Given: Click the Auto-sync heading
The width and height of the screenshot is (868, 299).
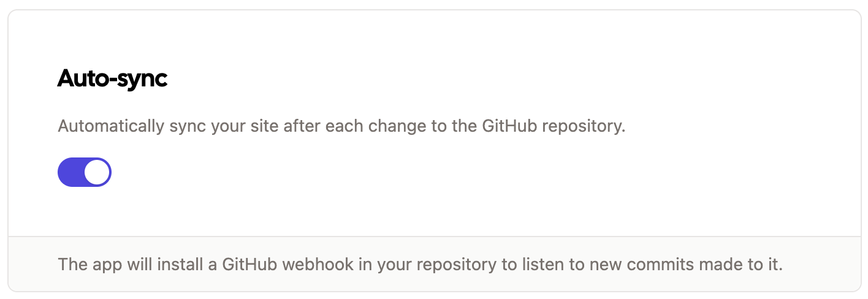Looking at the screenshot, I should (x=112, y=79).
